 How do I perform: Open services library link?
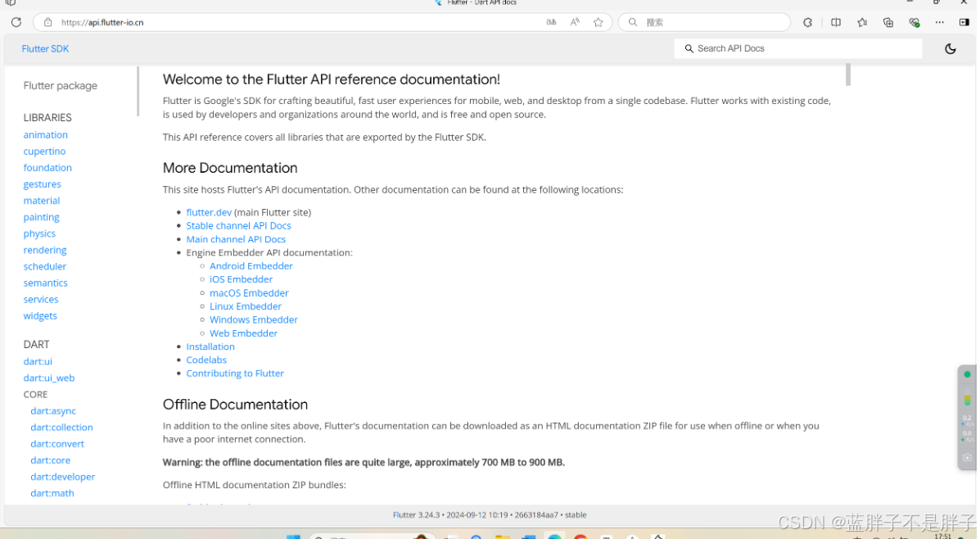pyautogui.click(x=41, y=300)
